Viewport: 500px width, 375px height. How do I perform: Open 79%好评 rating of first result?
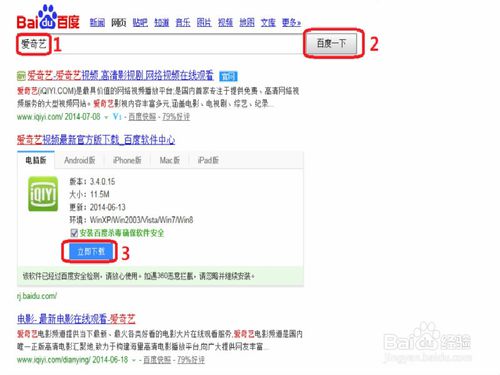176,117
